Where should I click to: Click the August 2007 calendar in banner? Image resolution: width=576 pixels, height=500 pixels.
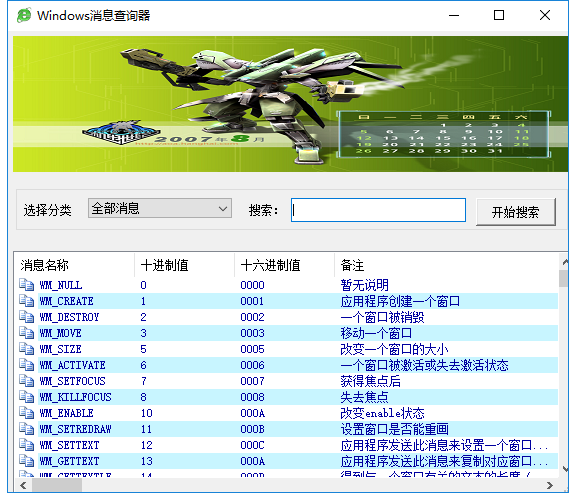coord(444,134)
